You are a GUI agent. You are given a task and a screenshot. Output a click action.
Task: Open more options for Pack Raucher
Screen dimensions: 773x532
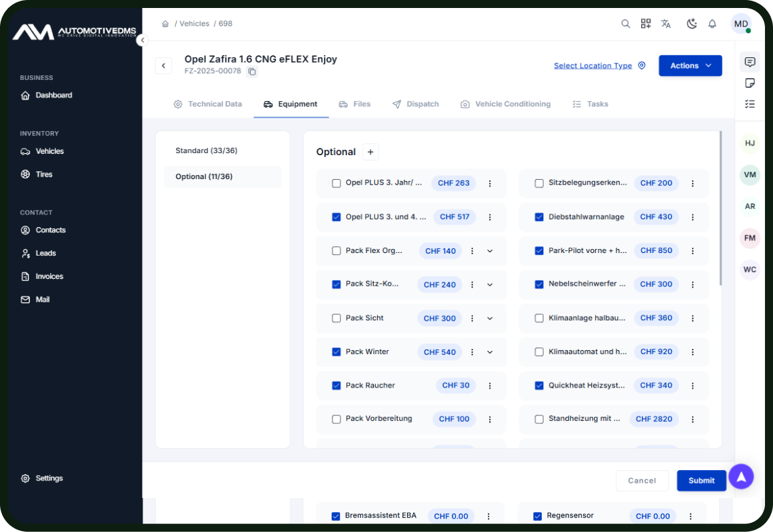tap(490, 386)
